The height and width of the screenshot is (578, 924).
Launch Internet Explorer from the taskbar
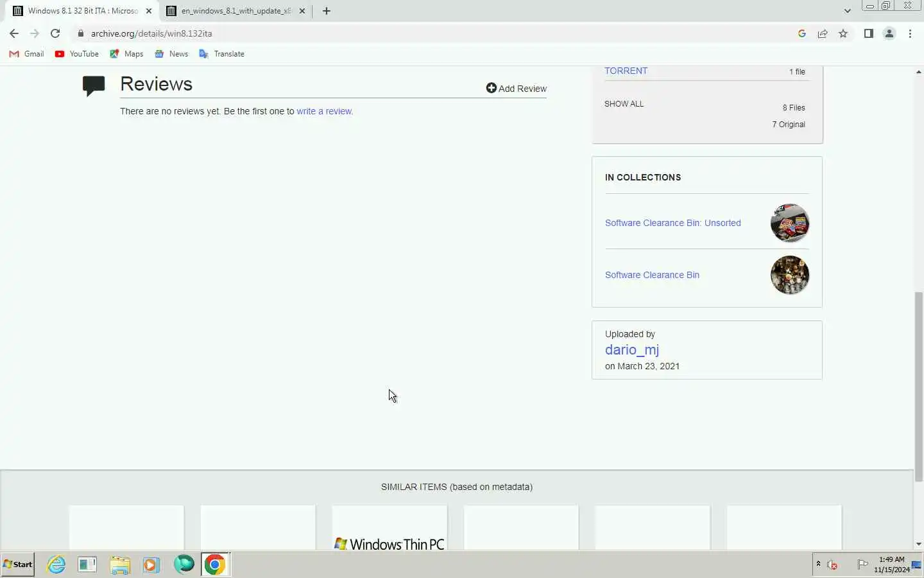56,565
